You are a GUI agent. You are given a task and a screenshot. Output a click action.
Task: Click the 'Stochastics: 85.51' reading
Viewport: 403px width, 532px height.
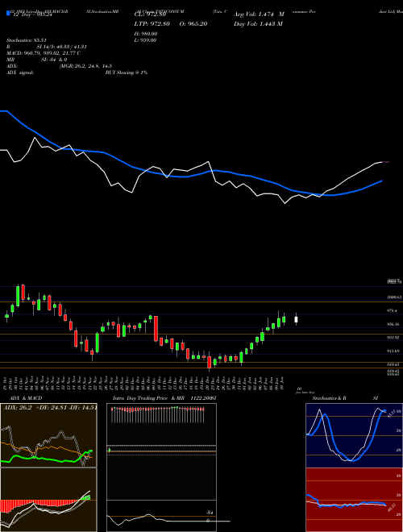[27, 40]
